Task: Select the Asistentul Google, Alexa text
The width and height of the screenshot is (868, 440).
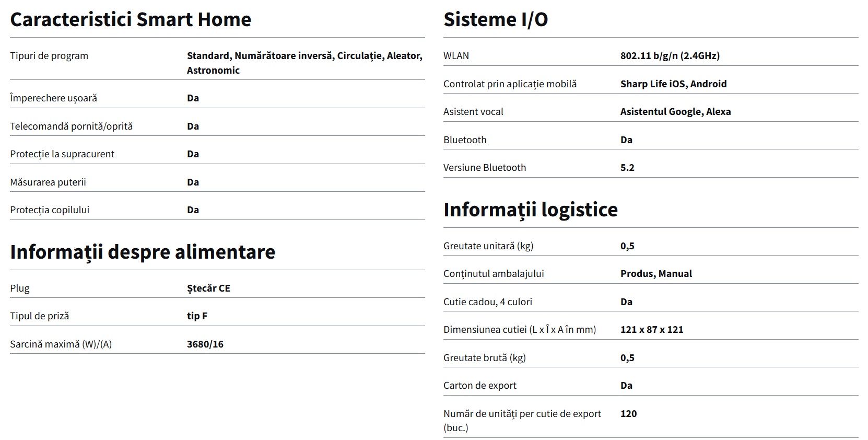Action: [675, 112]
